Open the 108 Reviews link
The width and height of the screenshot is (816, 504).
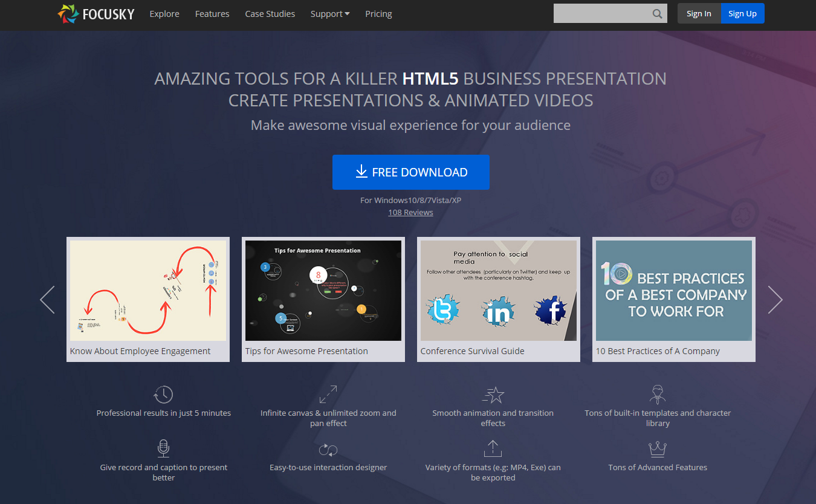tap(411, 212)
